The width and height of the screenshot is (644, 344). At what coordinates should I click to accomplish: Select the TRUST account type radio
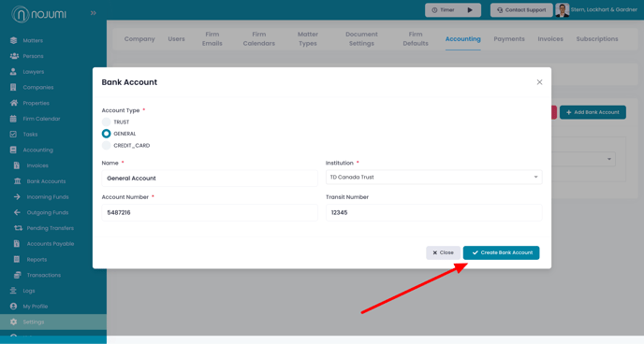coord(107,122)
